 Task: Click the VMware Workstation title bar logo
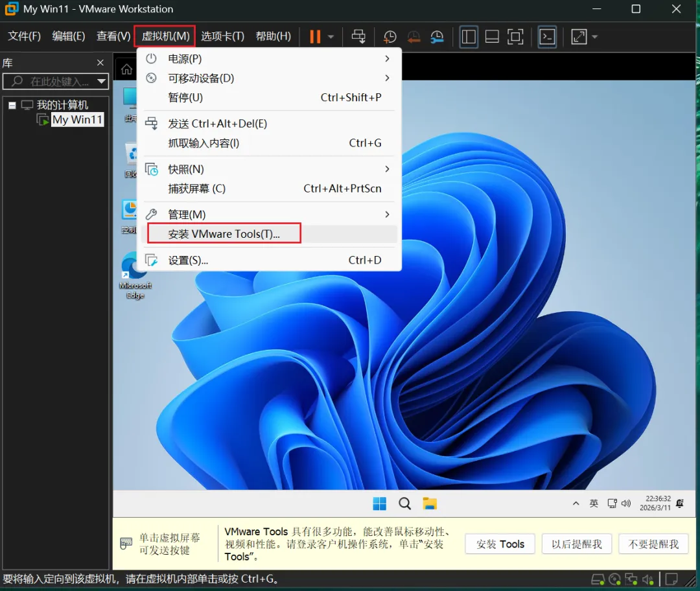pos(12,8)
